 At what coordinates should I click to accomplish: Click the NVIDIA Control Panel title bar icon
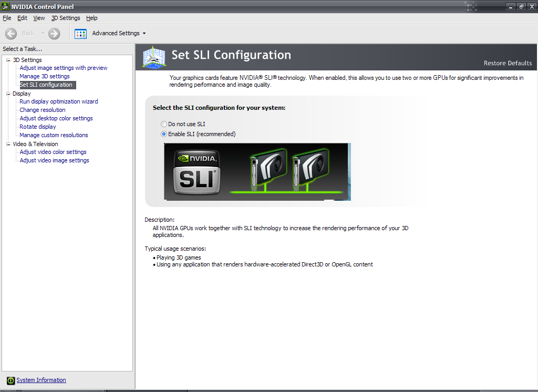(5, 6)
